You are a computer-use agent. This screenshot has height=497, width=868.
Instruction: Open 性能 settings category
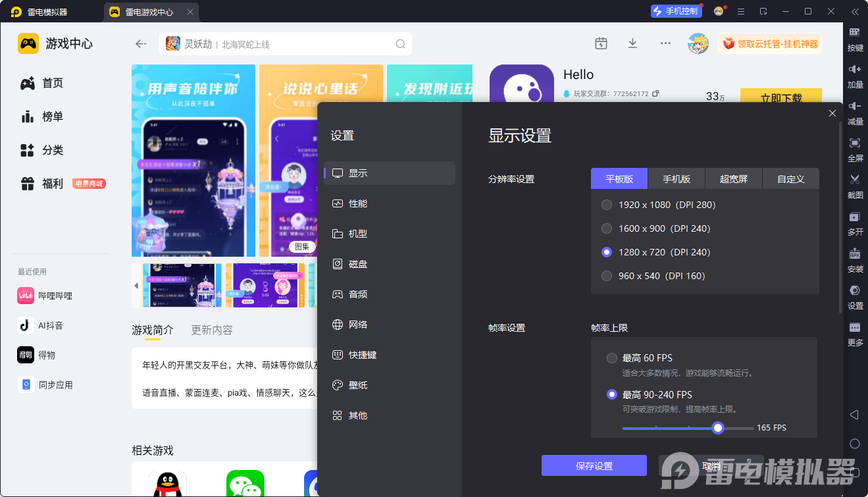(x=358, y=203)
